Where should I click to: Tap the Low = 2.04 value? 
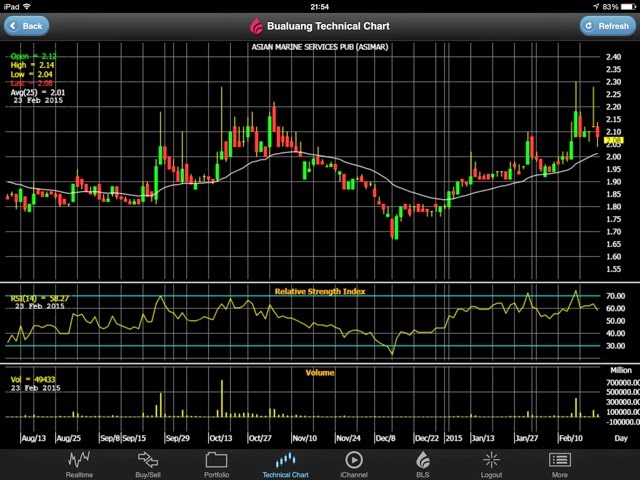coord(31,74)
